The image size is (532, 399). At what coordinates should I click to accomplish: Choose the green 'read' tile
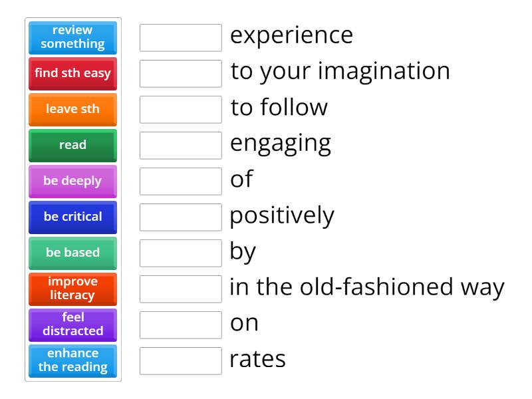point(72,146)
